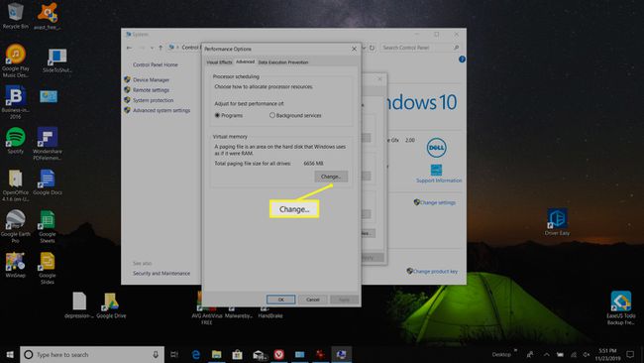Select the EaseUS Todo Backup desktop icon

[620, 307]
